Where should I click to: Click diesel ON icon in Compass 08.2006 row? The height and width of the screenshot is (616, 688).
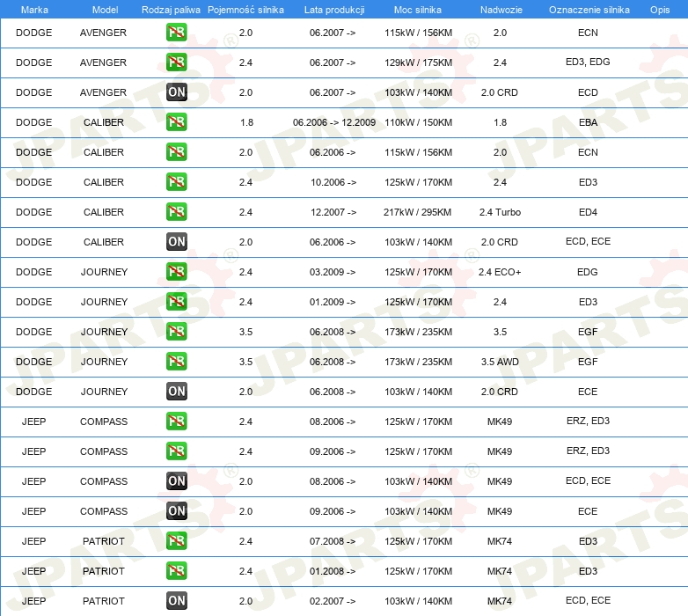coord(176,480)
